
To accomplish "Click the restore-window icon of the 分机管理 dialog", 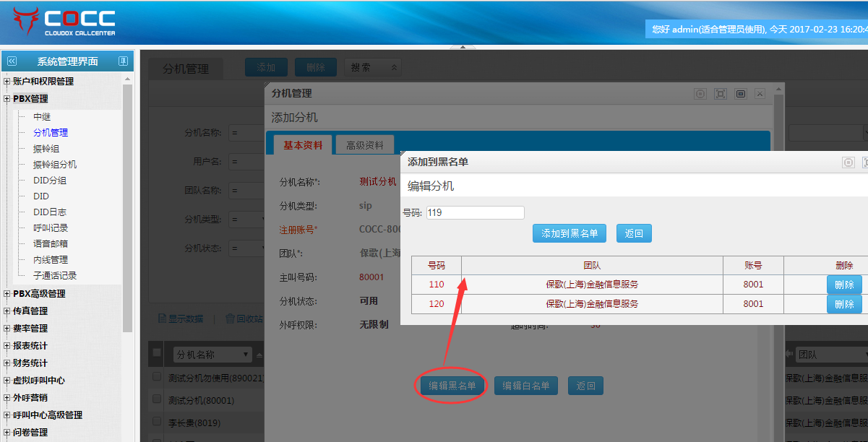I will [740, 94].
